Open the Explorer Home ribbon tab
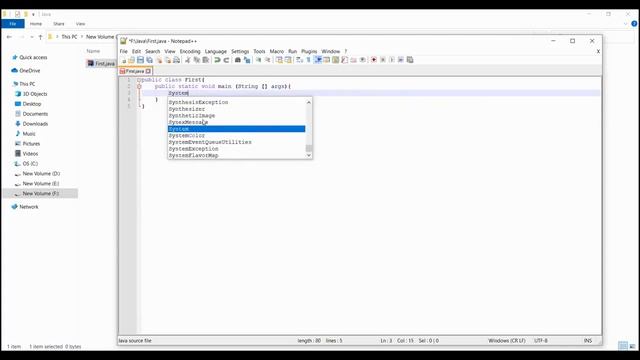This screenshot has height=360, width=640. click(36, 24)
